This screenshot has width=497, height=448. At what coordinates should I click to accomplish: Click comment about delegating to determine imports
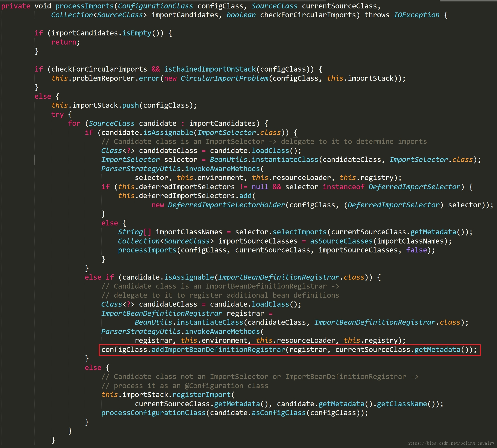pyautogui.click(x=264, y=142)
